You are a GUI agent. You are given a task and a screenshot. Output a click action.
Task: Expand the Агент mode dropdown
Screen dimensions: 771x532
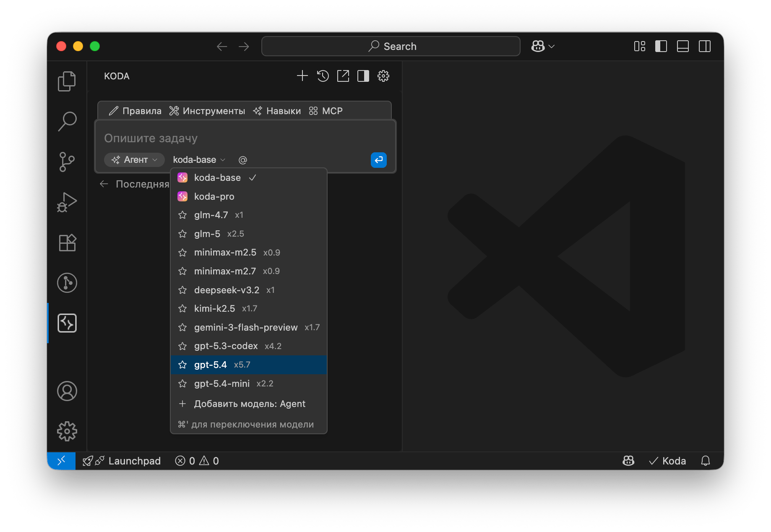tap(134, 160)
